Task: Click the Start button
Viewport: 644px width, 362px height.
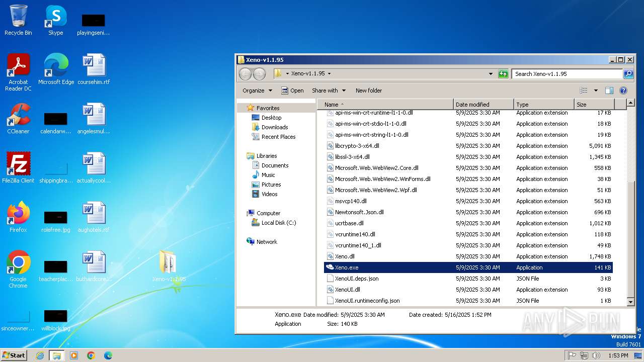Action: (x=14, y=355)
